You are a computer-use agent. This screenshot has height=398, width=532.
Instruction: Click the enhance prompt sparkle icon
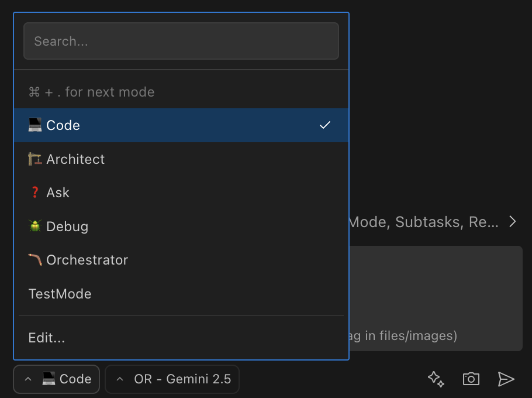[435, 379]
